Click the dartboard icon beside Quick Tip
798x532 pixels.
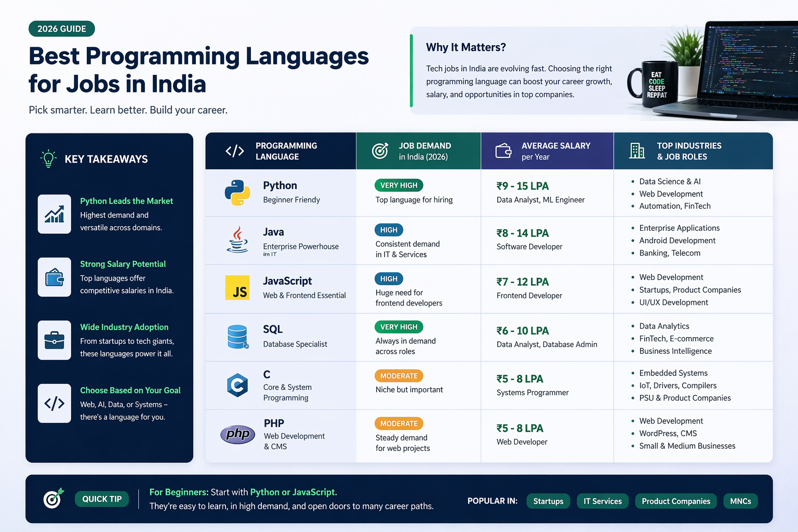pyautogui.click(x=52, y=499)
